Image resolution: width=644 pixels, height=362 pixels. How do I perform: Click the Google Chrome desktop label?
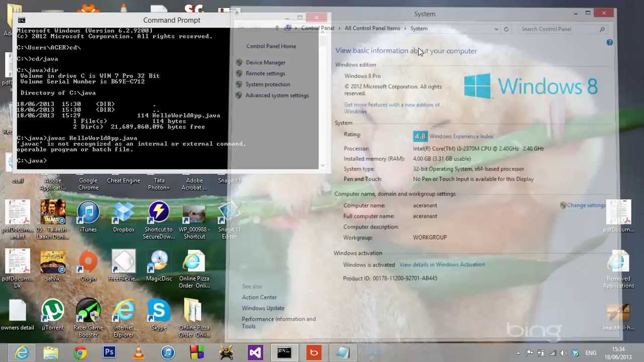(88, 184)
